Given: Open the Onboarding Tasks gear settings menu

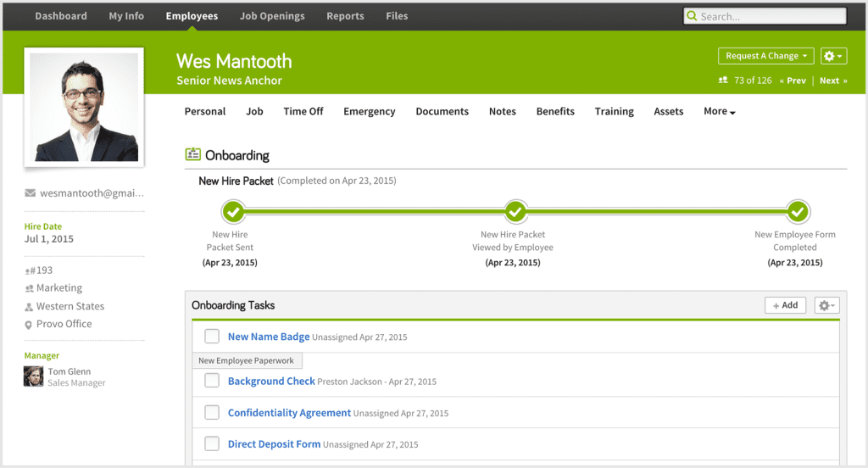Looking at the screenshot, I should (826, 305).
